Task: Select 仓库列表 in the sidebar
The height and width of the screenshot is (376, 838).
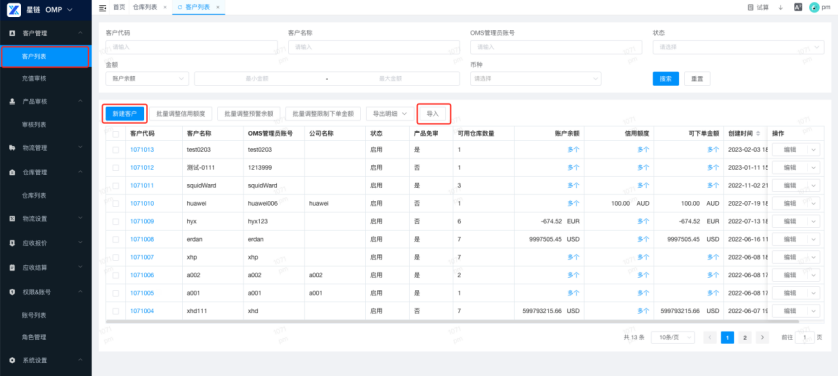Action: click(34, 195)
